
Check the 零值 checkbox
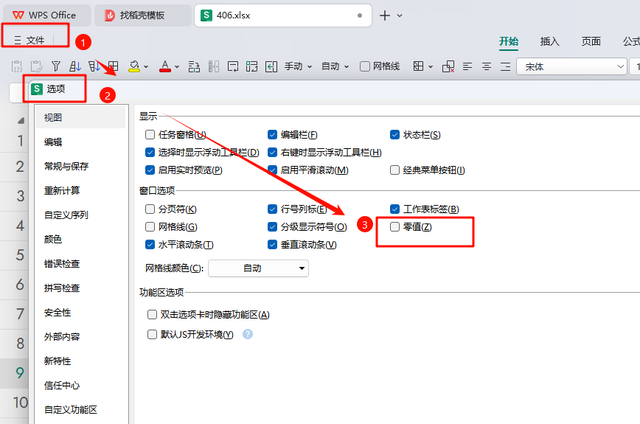tap(395, 227)
